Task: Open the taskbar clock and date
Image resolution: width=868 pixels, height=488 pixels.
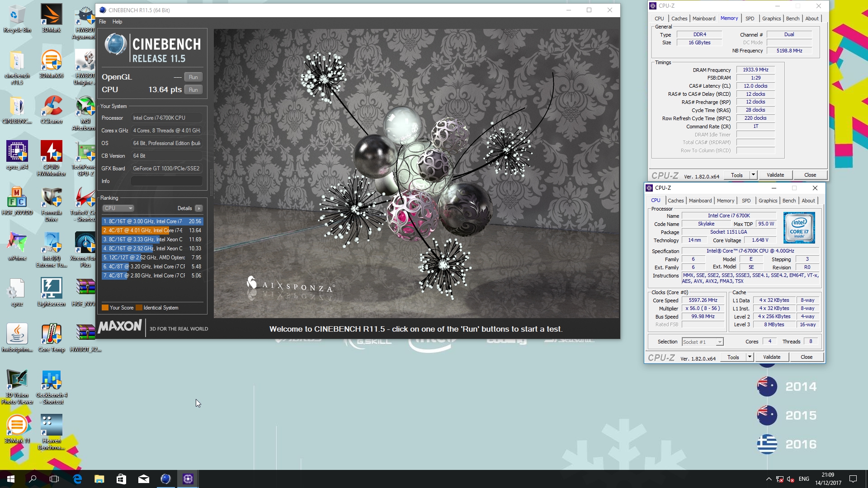Action: click(828, 479)
